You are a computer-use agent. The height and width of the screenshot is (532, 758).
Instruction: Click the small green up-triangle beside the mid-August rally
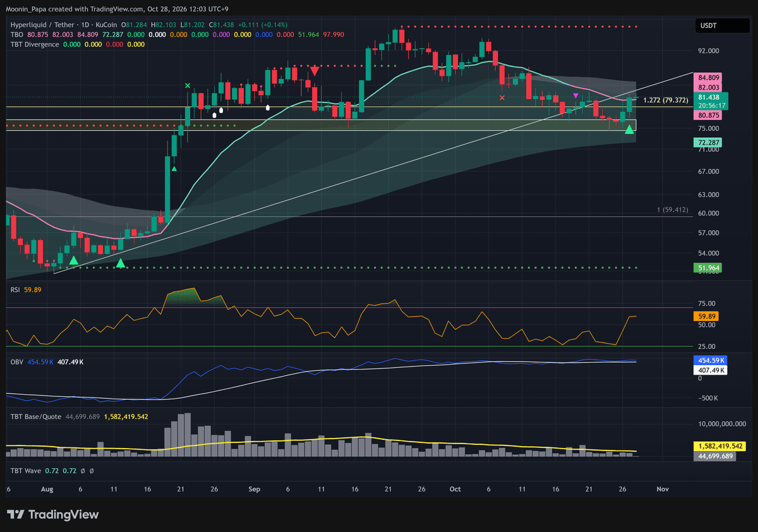[x=174, y=168]
